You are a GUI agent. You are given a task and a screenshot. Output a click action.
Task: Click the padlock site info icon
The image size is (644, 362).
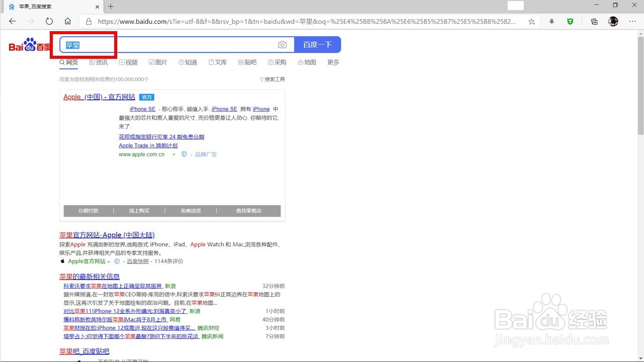89,22
